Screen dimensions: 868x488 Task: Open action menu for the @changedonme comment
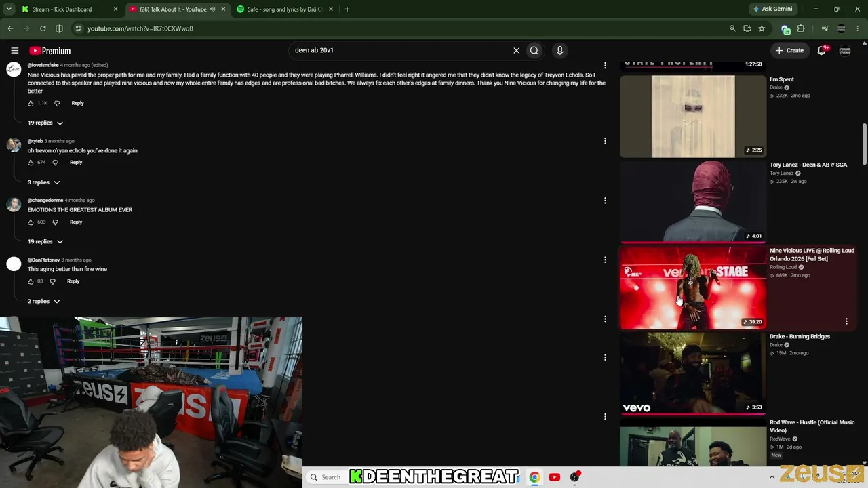point(605,201)
